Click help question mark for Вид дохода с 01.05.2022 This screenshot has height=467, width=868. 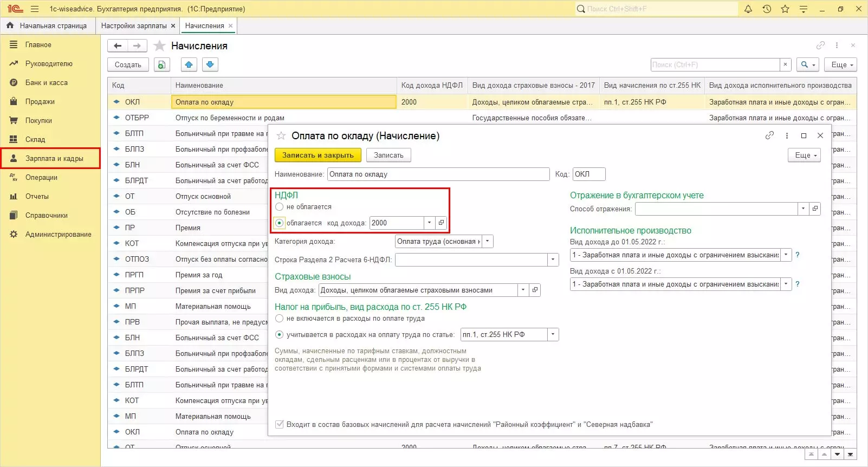[x=798, y=284]
